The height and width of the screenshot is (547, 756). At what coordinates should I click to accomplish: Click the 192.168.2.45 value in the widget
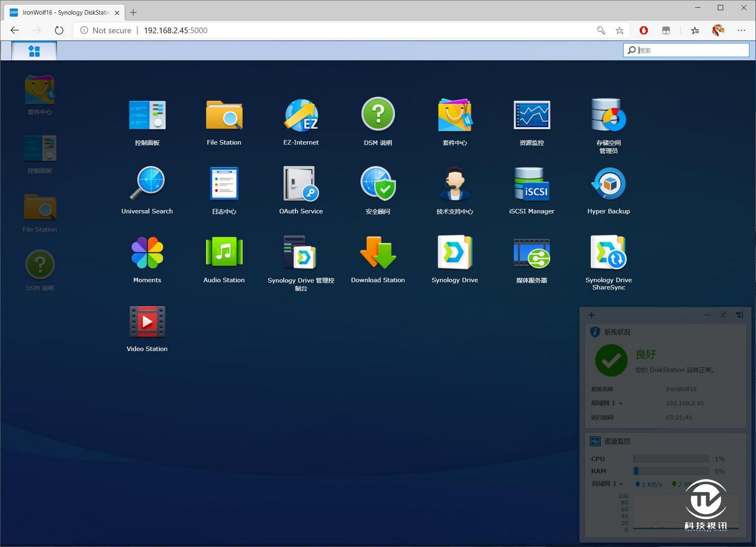coord(685,403)
